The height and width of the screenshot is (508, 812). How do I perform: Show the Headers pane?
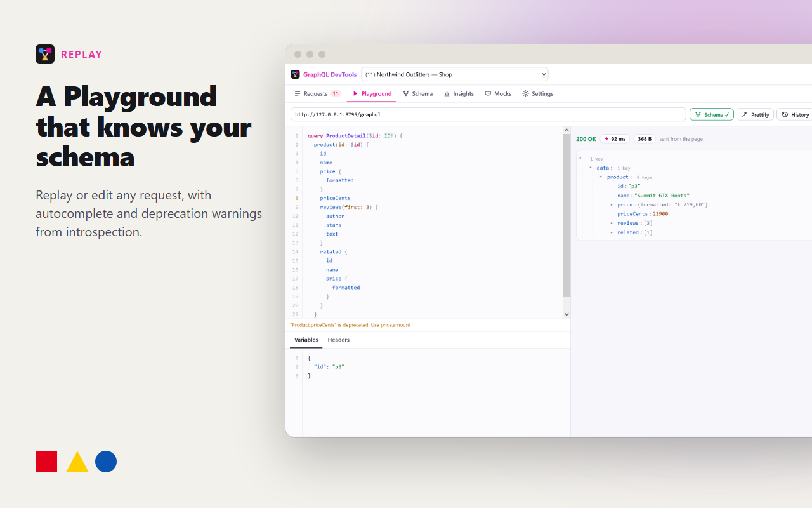[339, 340]
